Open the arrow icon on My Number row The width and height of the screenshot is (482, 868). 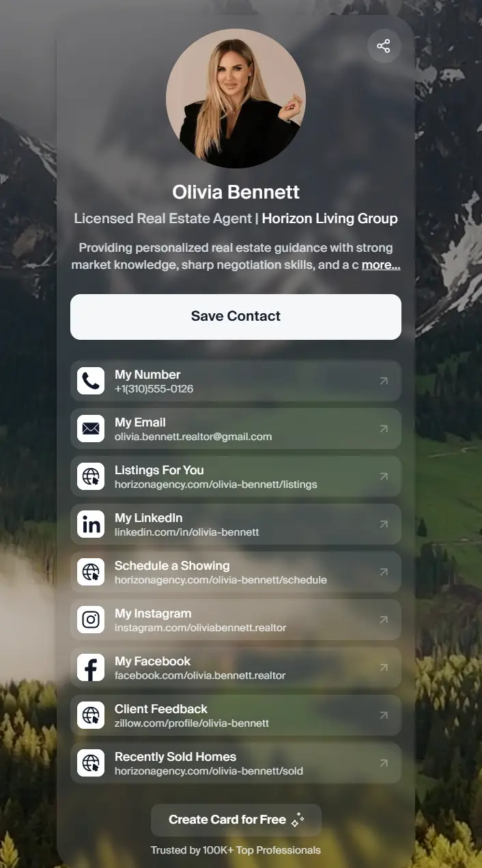click(384, 381)
